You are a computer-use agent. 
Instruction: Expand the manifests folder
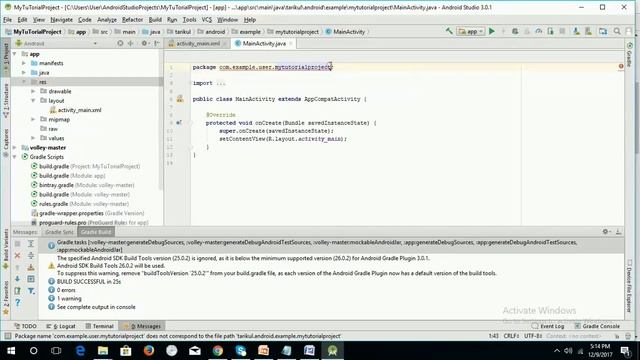[24, 63]
